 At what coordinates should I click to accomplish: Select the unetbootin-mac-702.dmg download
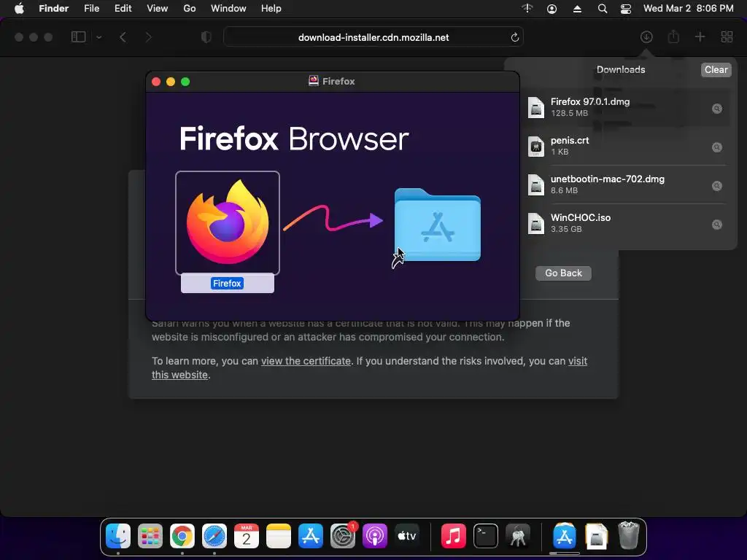click(x=626, y=184)
